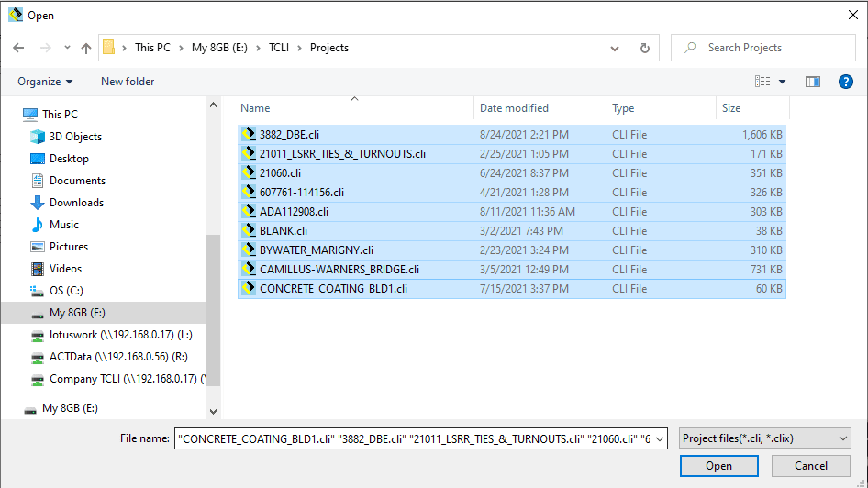Image resolution: width=868 pixels, height=488 pixels.
Task: Select This PC in navigation tree
Action: (60, 115)
